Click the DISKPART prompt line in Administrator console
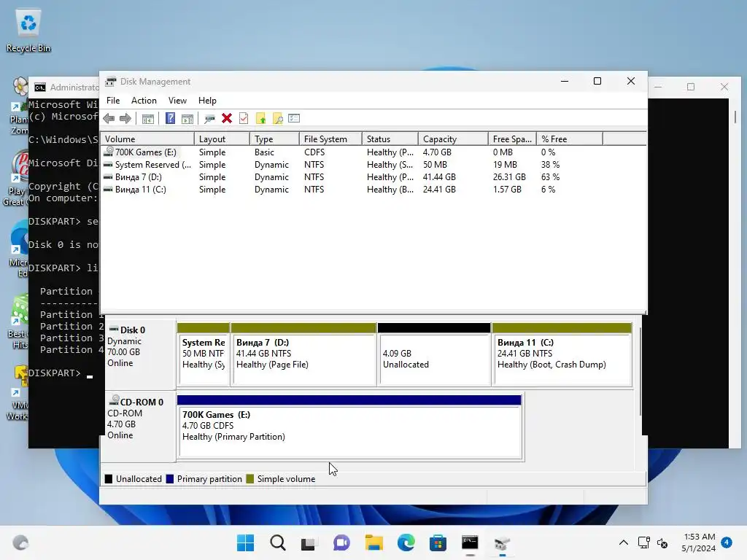 [61, 373]
